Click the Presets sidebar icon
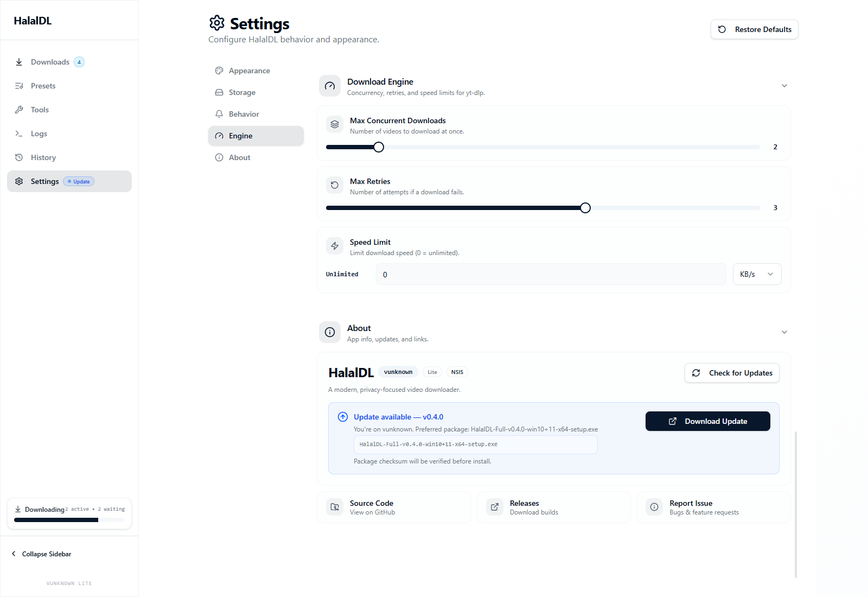The width and height of the screenshot is (868, 597). [19, 86]
